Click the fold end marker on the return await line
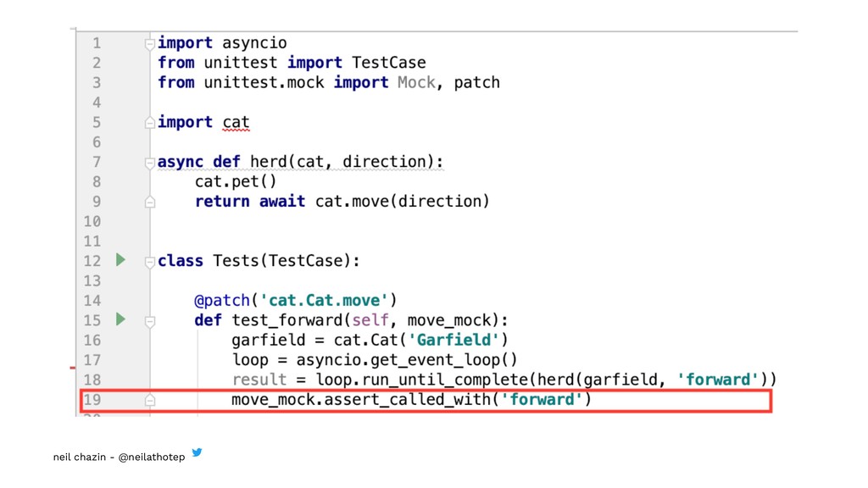This screenshot has height=488, width=868. pyautogui.click(x=150, y=202)
